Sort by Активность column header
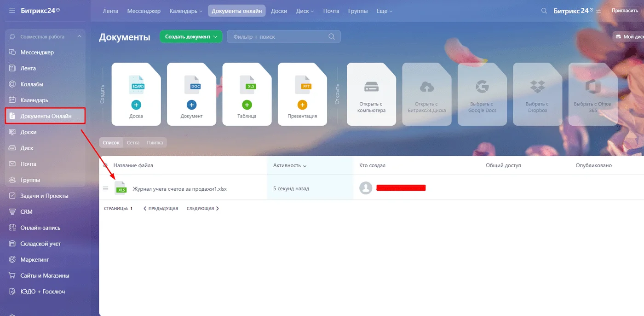This screenshot has height=316, width=644. click(x=290, y=165)
